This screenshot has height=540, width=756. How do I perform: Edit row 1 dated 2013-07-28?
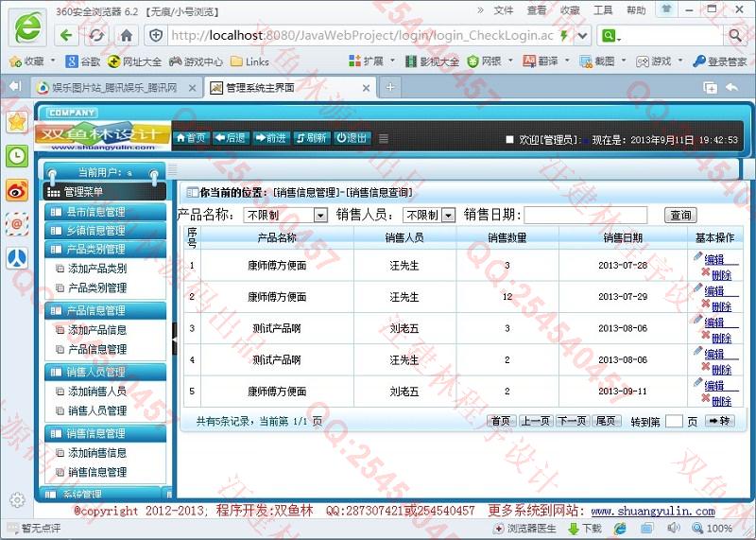click(714, 260)
